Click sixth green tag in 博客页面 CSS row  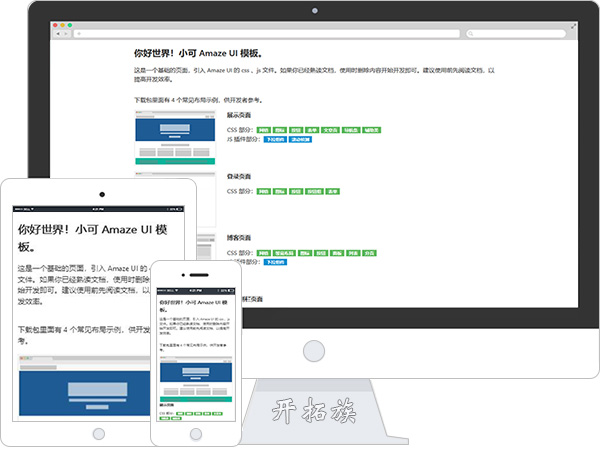click(x=353, y=253)
